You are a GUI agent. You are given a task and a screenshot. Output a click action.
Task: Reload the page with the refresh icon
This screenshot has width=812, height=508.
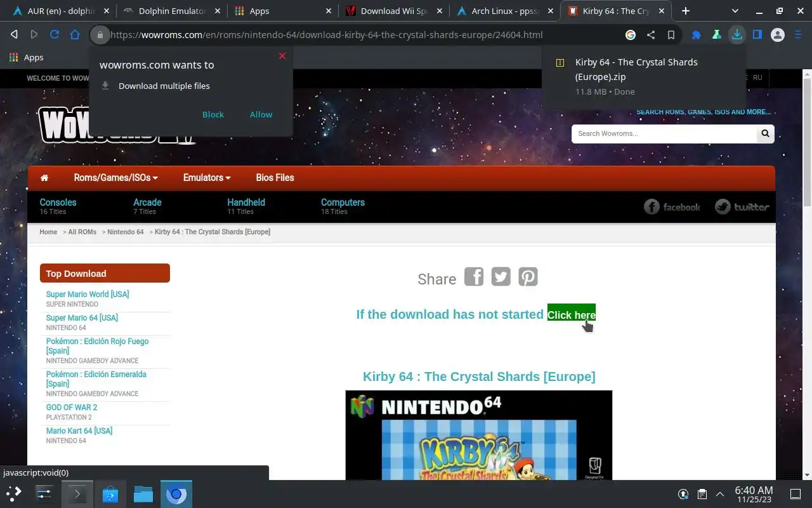point(55,35)
